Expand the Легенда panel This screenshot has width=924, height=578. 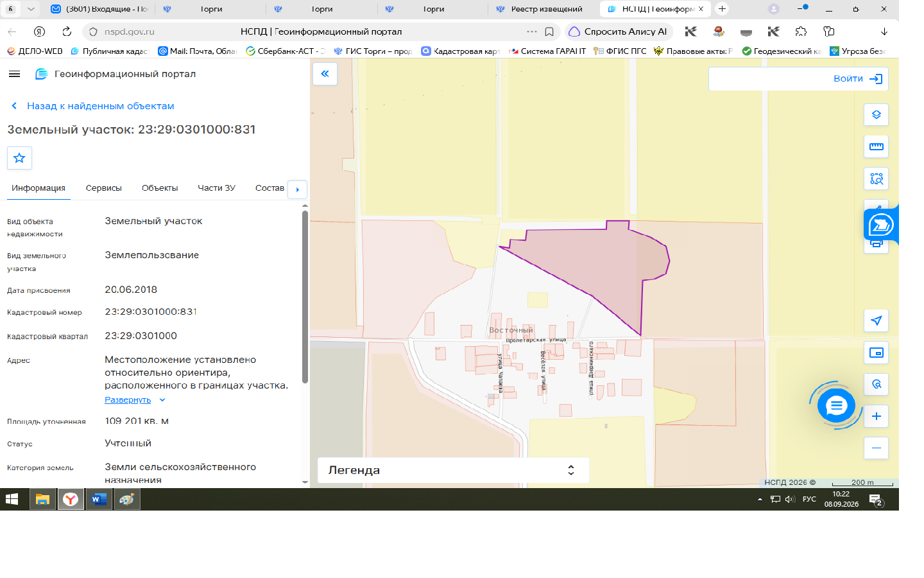click(453, 470)
